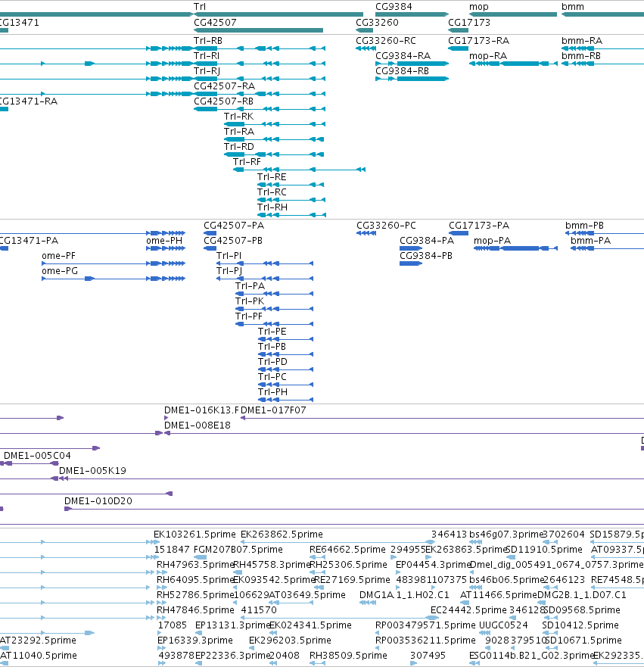644x667 pixels.
Task: Click protein CG42507-PB
Action: (233, 241)
